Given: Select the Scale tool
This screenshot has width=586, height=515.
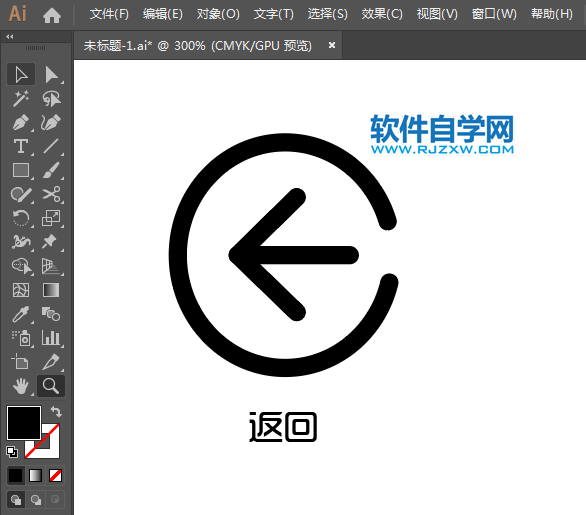Looking at the screenshot, I should (x=51, y=218).
